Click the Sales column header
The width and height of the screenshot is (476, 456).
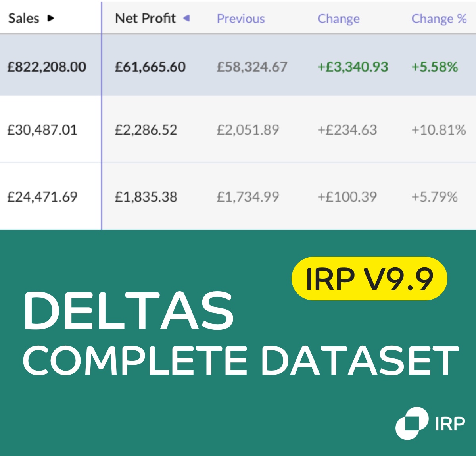tap(24, 18)
